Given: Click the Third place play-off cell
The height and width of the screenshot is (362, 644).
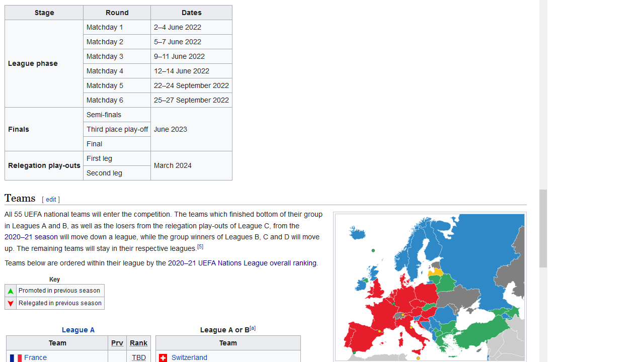Looking at the screenshot, I should point(117,129).
